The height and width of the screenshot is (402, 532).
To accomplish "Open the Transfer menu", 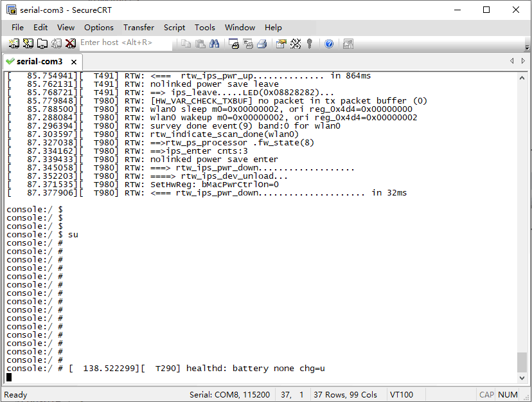I will click(x=139, y=28).
